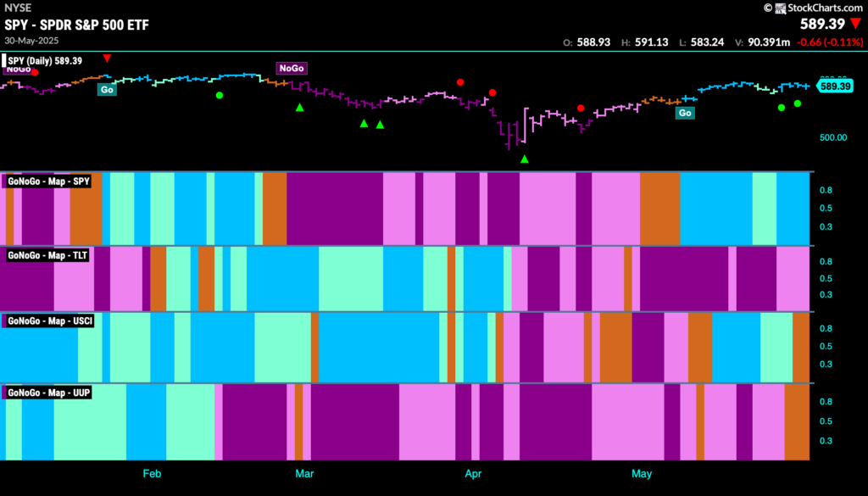
Task: Select the GoNoGo - Map - USCI label
Action: tap(50, 320)
